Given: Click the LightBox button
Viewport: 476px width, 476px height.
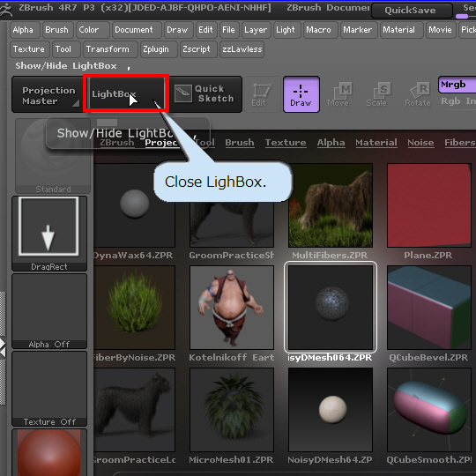Looking at the screenshot, I should coord(126,94).
